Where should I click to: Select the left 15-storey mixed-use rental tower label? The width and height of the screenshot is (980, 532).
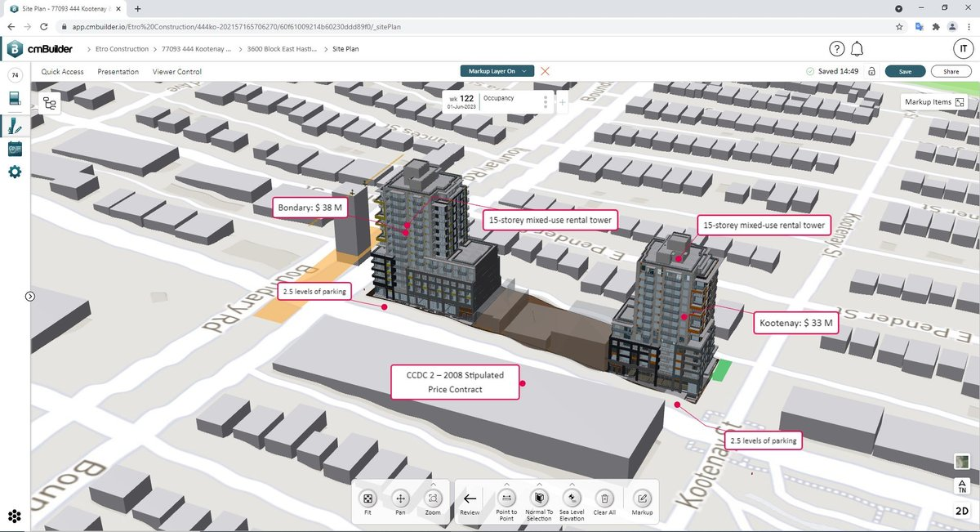point(550,221)
